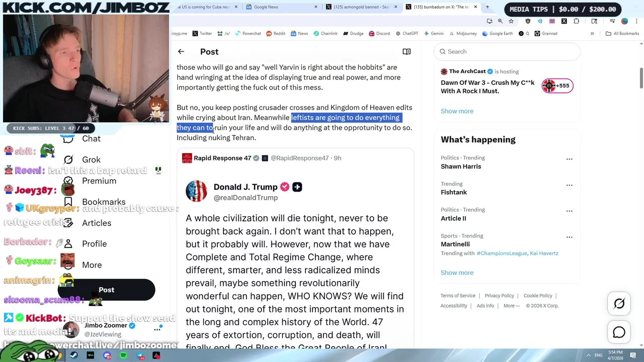Open the Discord bookmark

pos(378,33)
